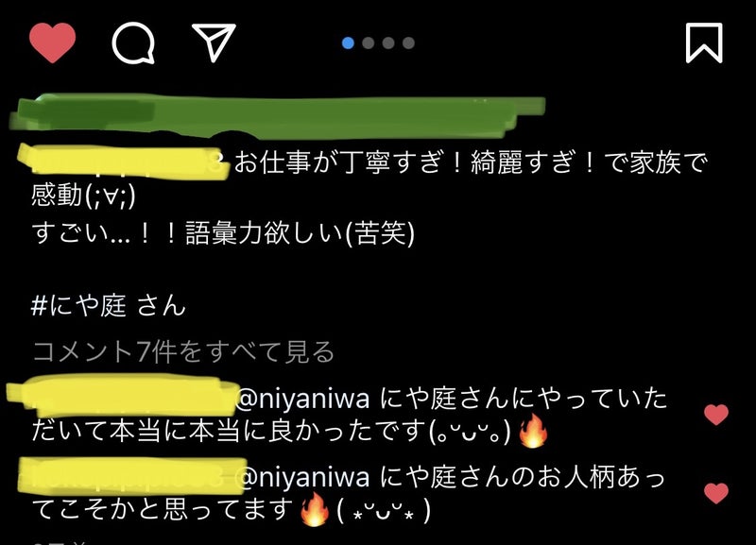Unlike the second comment's heart
Screen dimensions: 756x545
[x=716, y=493]
